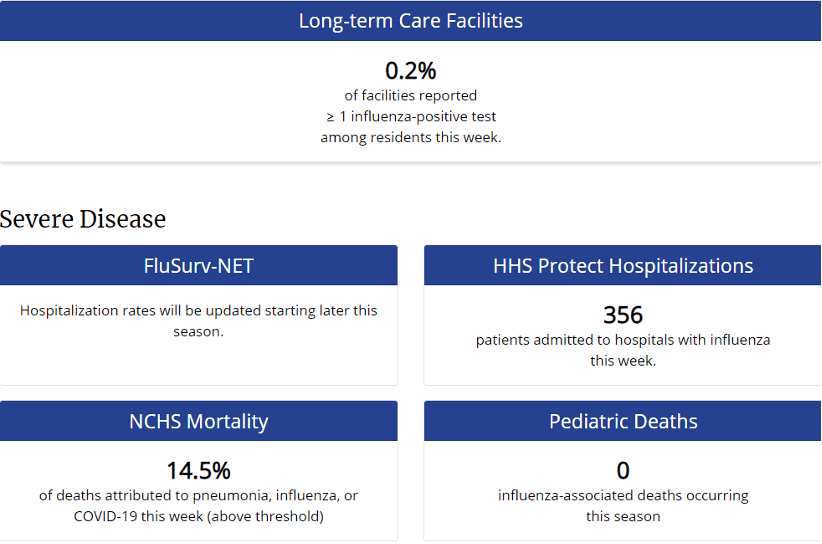Open the FluSurv-NET panel header
The width and height of the screenshot is (822, 544).
(198, 266)
